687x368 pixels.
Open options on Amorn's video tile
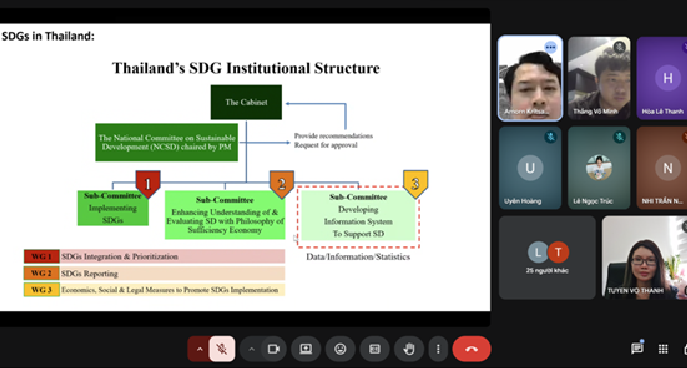pos(550,47)
